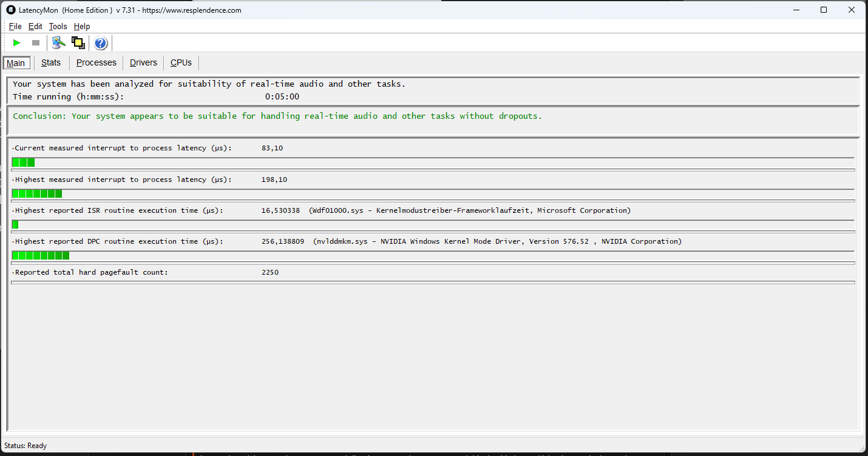This screenshot has height=456, width=868.
Task: Click the pagefault count value 2250
Action: pyautogui.click(x=270, y=272)
